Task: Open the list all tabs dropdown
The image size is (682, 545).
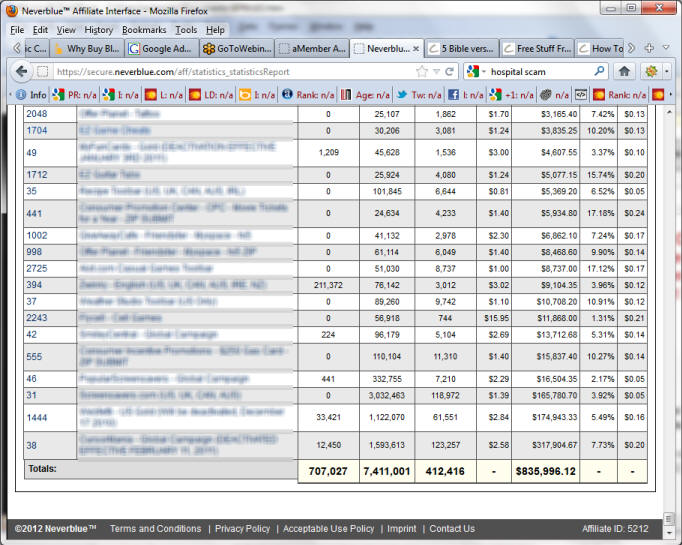Action: pyautogui.click(x=666, y=48)
